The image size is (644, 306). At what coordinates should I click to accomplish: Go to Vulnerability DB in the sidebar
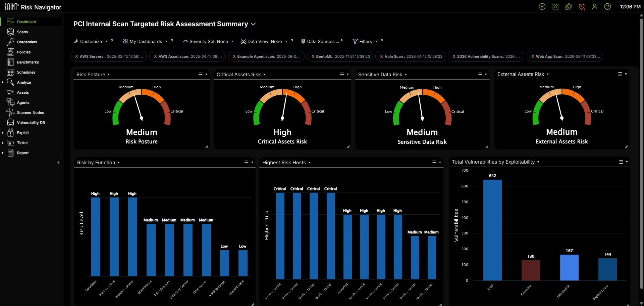pyautogui.click(x=31, y=123)
